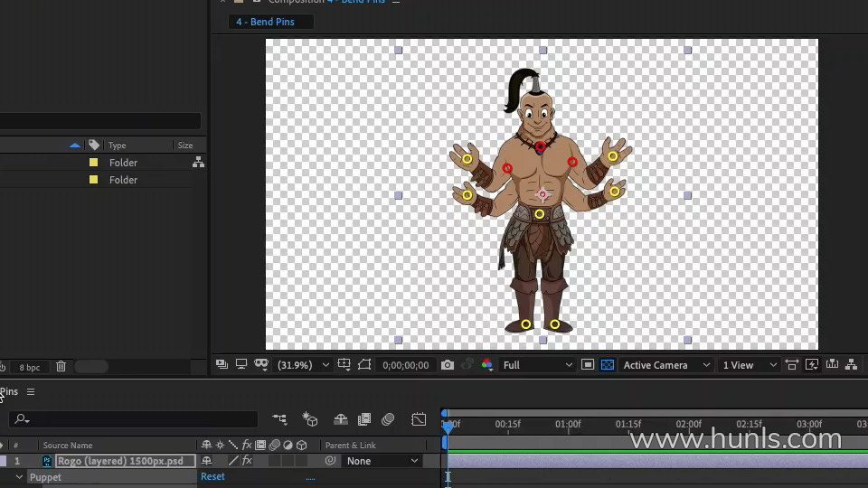The width and height of the screenshot is (868, 488).
Task: Select red bend pin on character's neck
Action: pos(541,146)
